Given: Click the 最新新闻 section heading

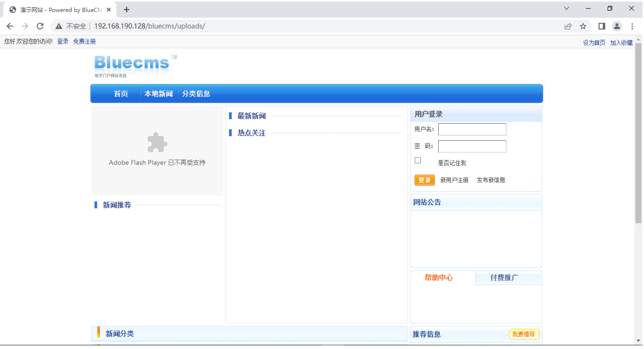Looking at the screenshot, I should (251, 116).
